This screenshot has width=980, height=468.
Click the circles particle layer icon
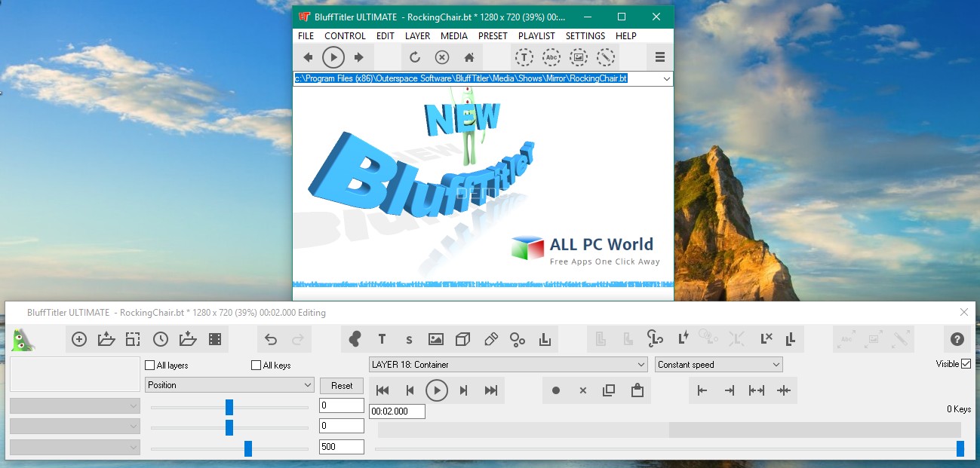point(518,339)
